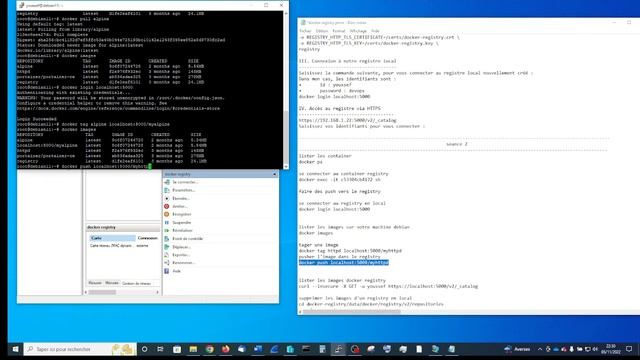Image resolution: width=640 pixels, height=360 pixels.
Task: Click the Hyper-V horizontal scrollbar thumb
Action: pyautogui.click(x=102, y=292)
